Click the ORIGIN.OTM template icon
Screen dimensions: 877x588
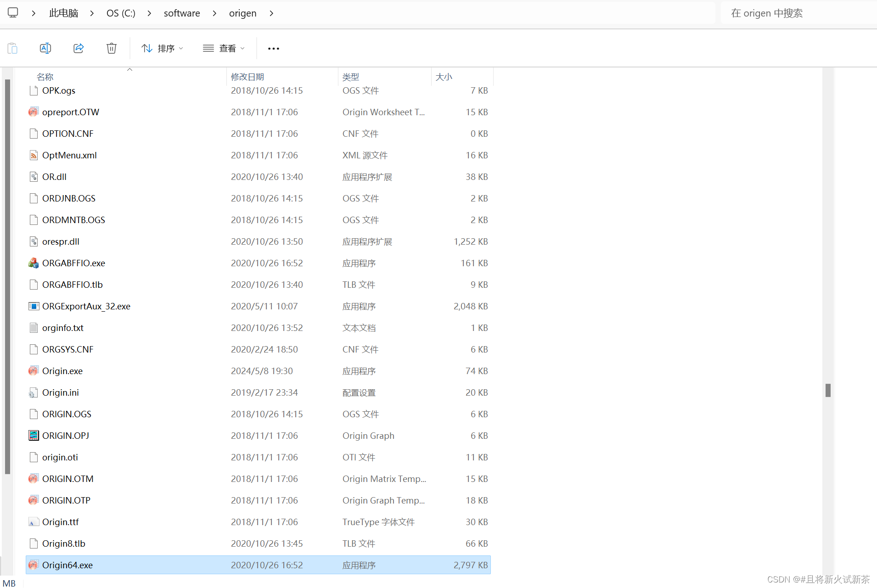(x=34, y=479)
